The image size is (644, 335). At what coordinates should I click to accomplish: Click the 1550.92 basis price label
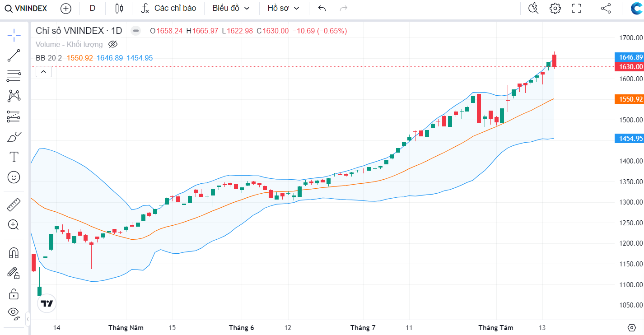click(x=629, y=99)
